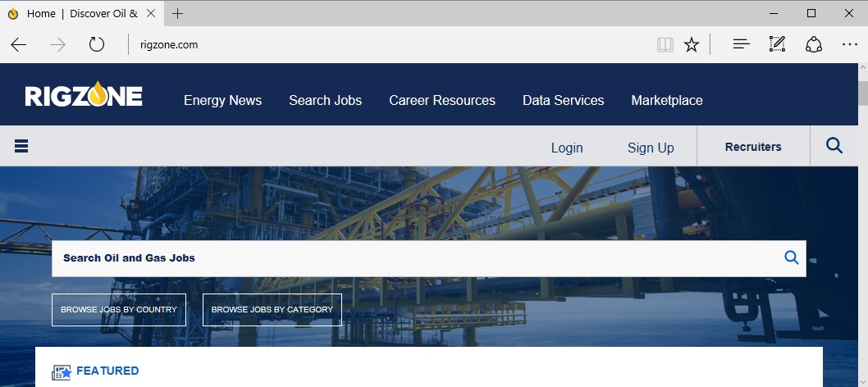Open the Career Resources menu
Viewport: 868px width, 387px height.
pyautogui.click(x=442, y=100)
